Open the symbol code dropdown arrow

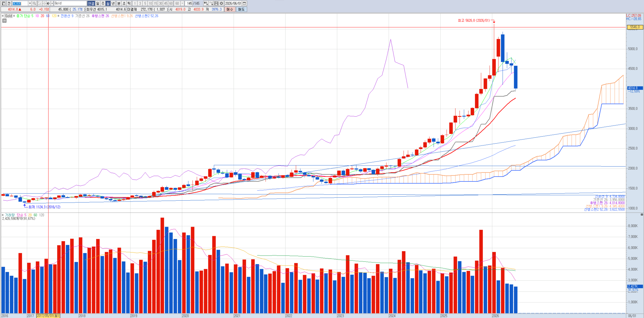click(x=30, y=3)
